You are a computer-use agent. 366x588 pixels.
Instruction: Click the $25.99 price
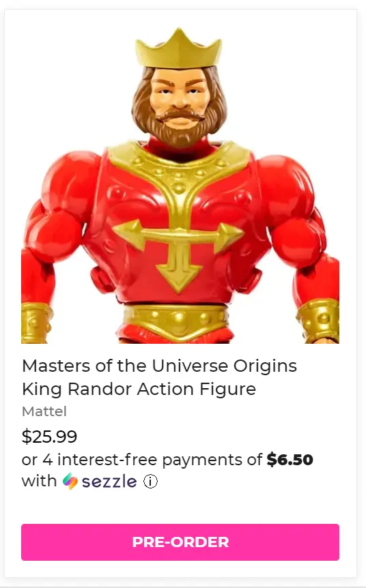click(x=50, y=436)
